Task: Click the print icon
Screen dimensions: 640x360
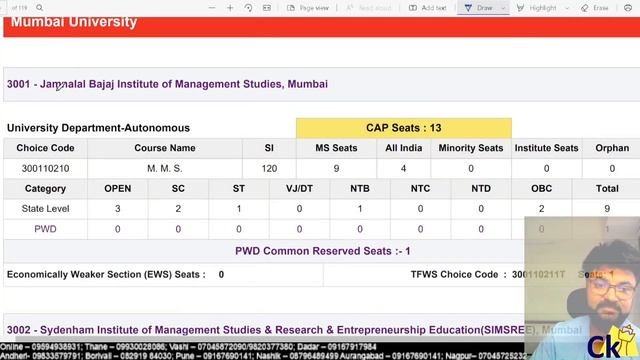Action: click(628, 8)
